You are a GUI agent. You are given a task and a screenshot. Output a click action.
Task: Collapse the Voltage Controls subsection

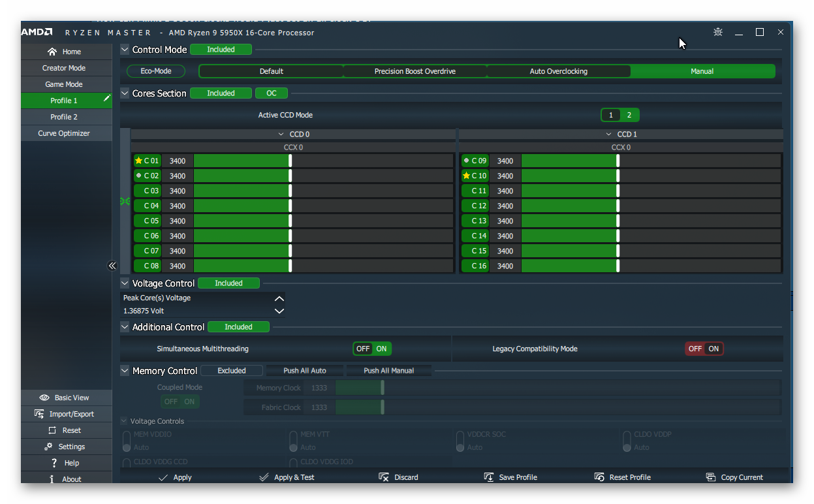pyautogui.click(x=124, y=421)
